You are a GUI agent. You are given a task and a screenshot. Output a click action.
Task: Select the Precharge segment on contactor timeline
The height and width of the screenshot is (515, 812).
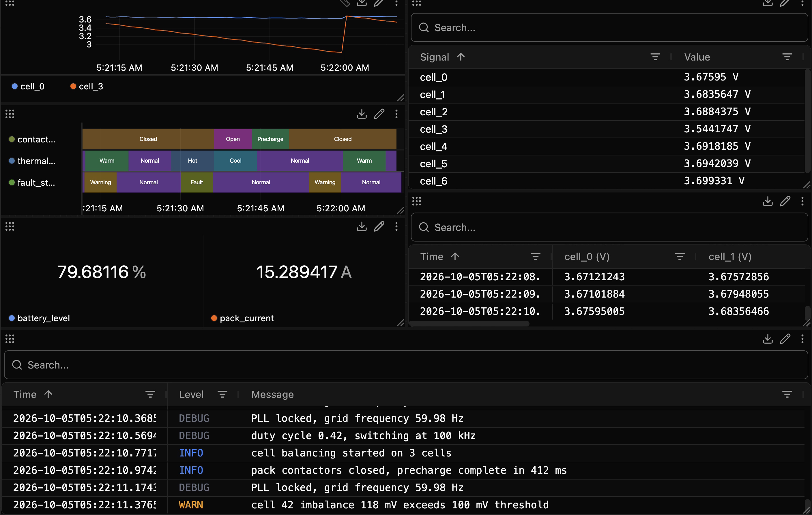coord(270,139)
